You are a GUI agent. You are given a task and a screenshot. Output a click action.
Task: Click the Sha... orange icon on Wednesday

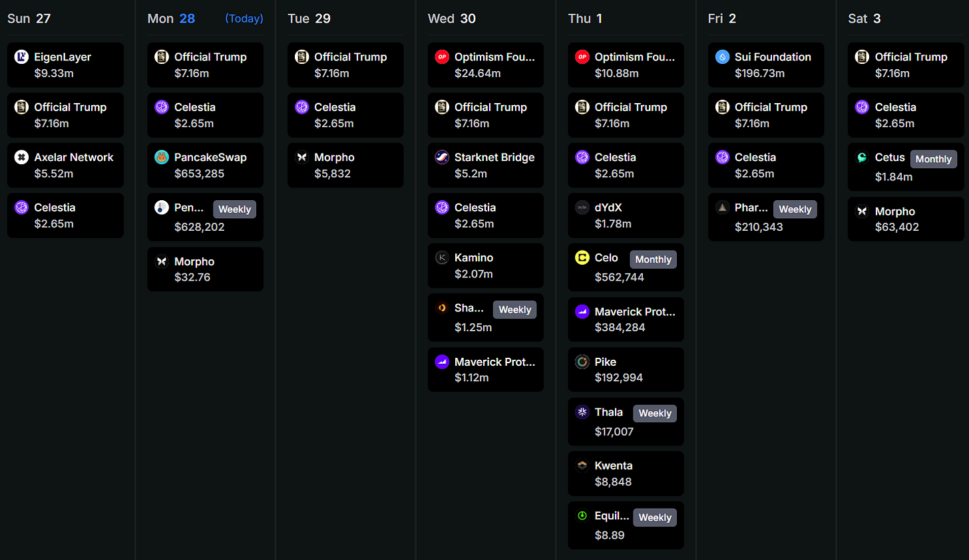pos(442,307)
